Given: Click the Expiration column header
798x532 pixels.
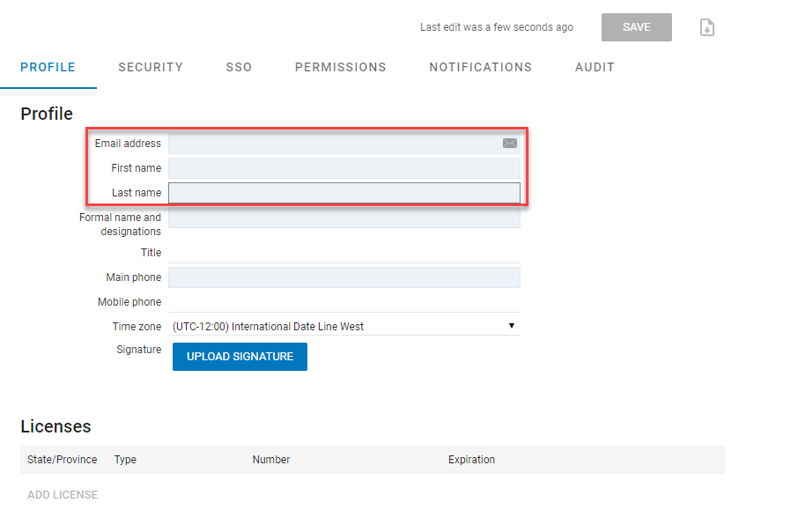Looking at the screenshot, I should click(x=471, y=460).
